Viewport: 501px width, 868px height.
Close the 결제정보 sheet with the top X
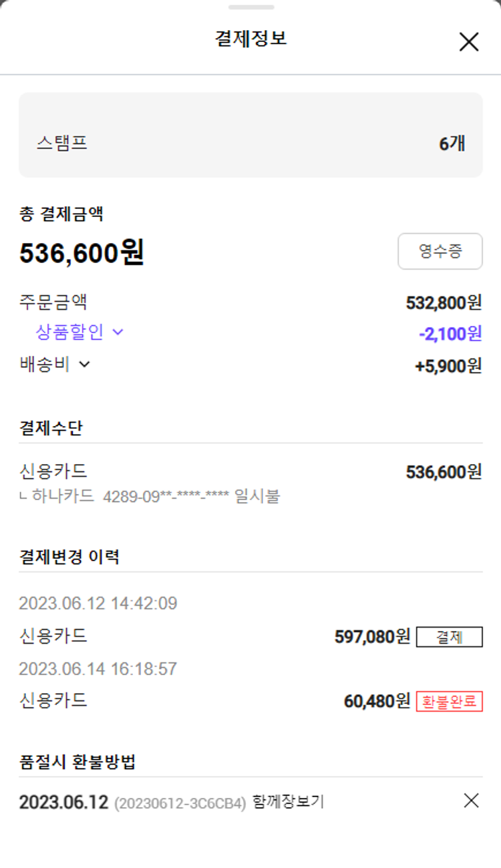point(469,41)
